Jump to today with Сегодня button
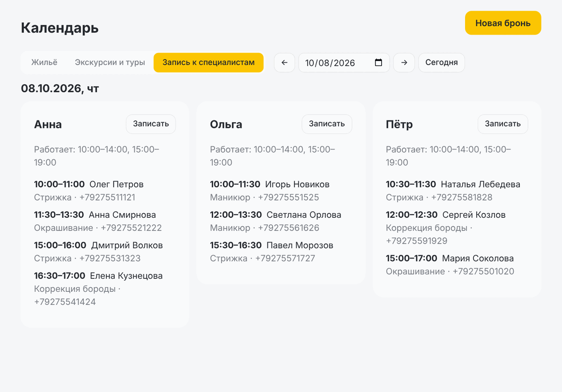The image size is (562, 392). tap(442, 63)
